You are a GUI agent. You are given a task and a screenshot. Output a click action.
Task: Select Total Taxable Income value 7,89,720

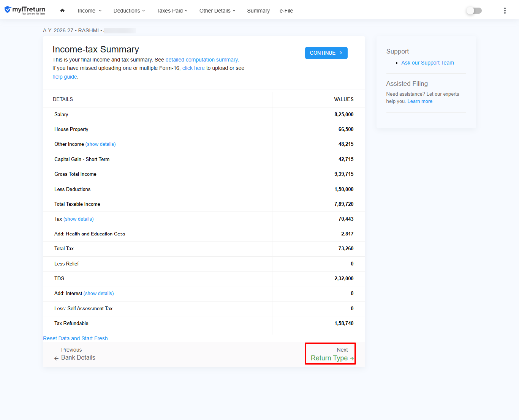tap(344, 204)
